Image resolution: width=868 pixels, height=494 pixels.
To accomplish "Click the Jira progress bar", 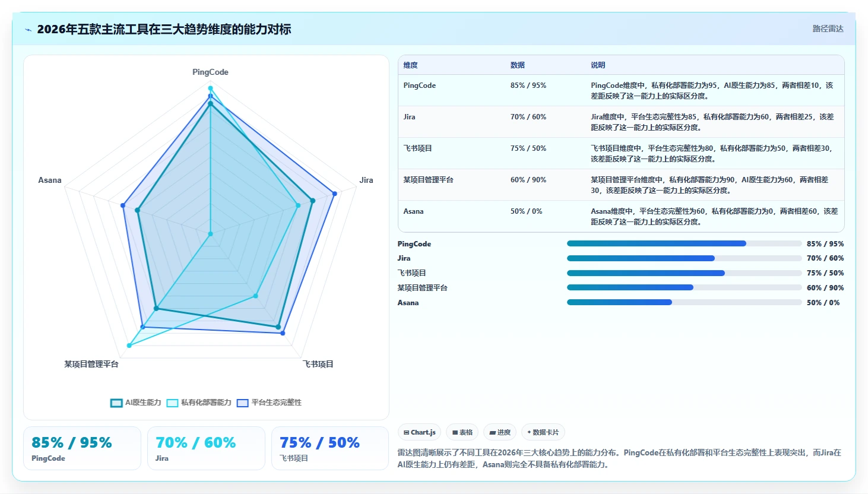I will pyautogui.click(x=684, y=258).
